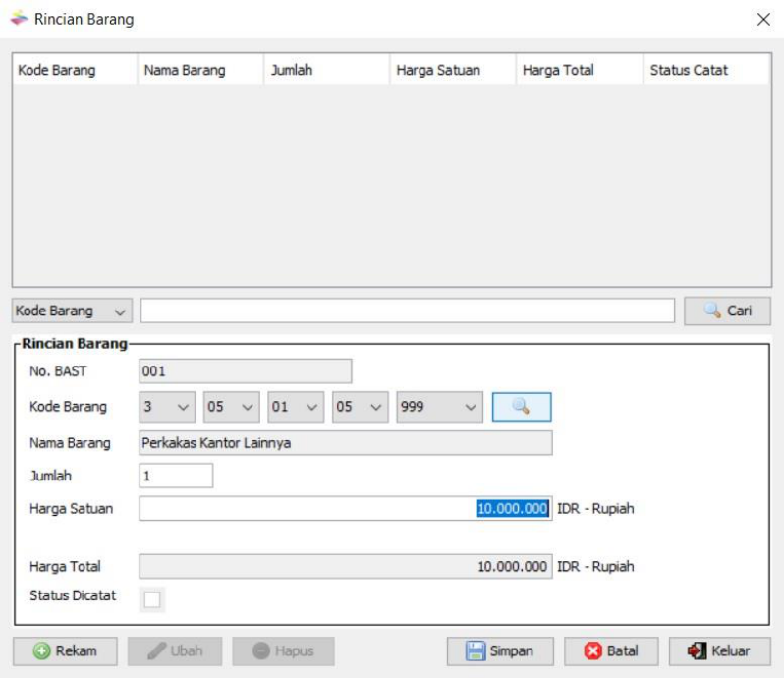Focus the Harga Satuan price field
The image size is (784, 678).
coord(344,509)
